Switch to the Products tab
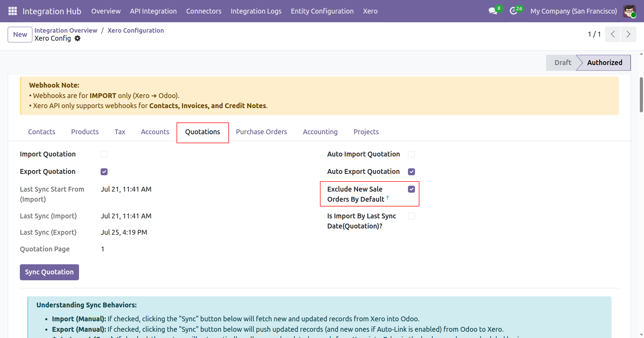 click(x=85, y=132)
